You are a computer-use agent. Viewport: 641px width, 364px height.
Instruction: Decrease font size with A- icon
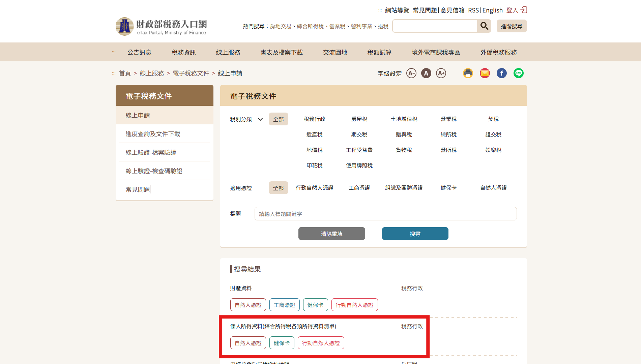pos(411,73)
